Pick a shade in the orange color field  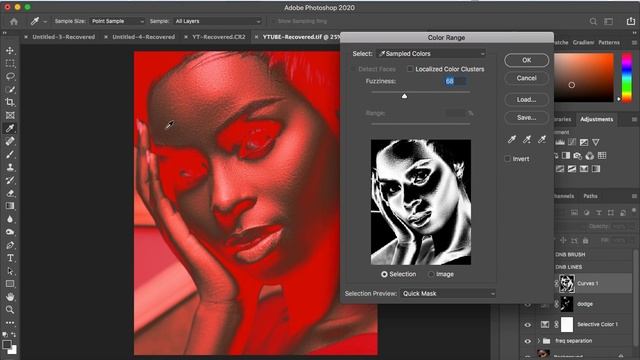click(x=584, y=78)
